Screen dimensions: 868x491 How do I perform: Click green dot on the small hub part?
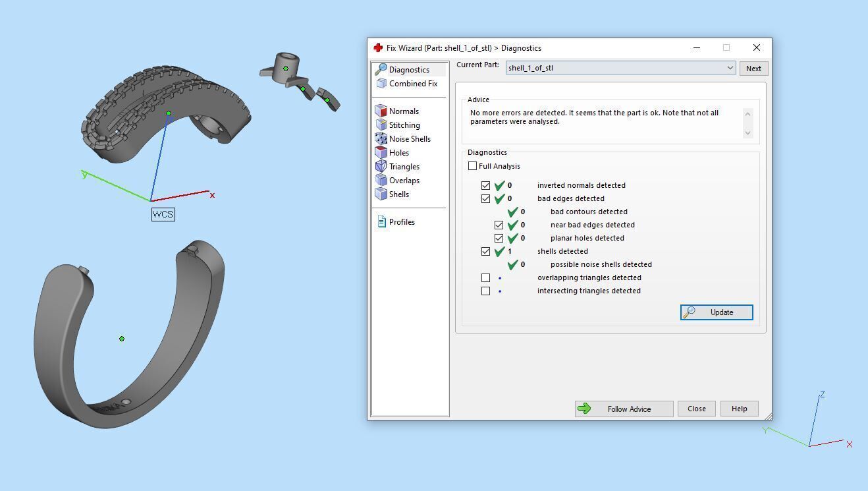click(x=286, y=69)
